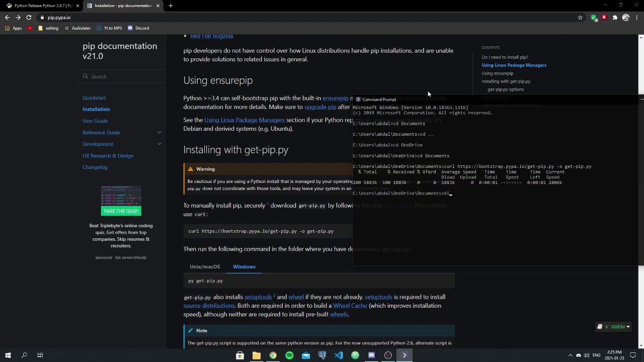Image resolution: width=644 pixels, height=362 pixels.
Task: Click the browser back arrow
Action: (7, 18)
